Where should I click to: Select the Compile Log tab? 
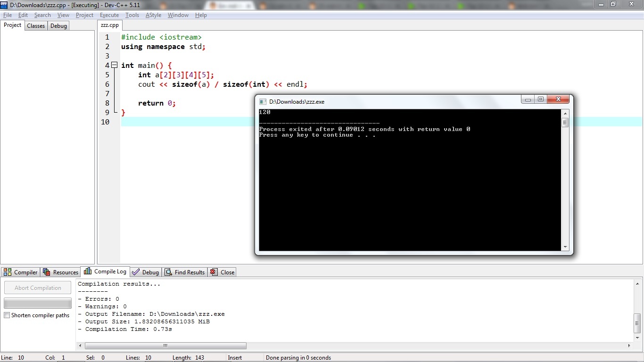tap(105, 271)
